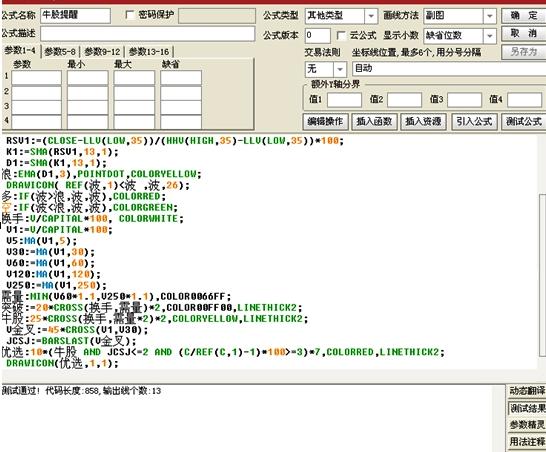Open the 显示小数 dropdown arrow
This screenshot has width=546, height=452.
[490, 36]
